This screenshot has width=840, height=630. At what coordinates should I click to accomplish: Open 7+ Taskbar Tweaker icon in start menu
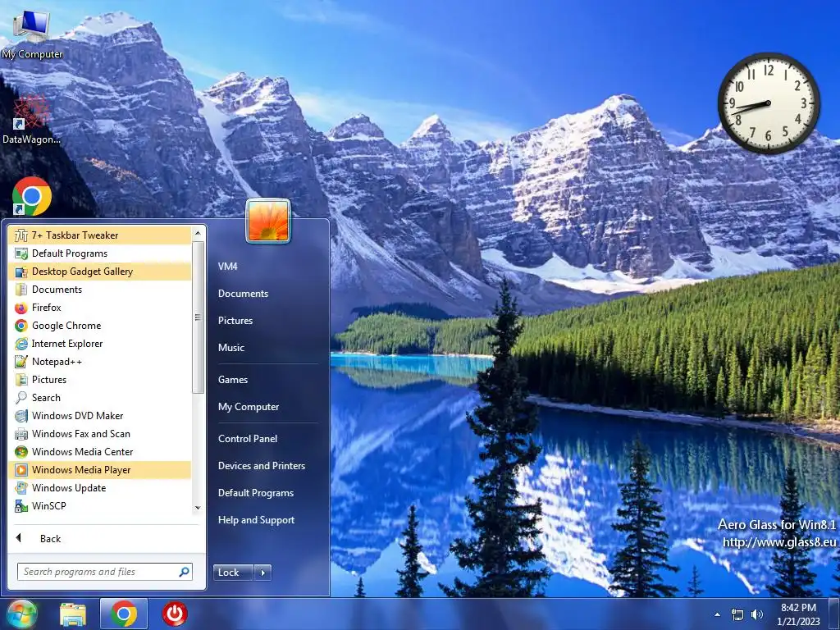pyautogui.click(x=21, y=235)
